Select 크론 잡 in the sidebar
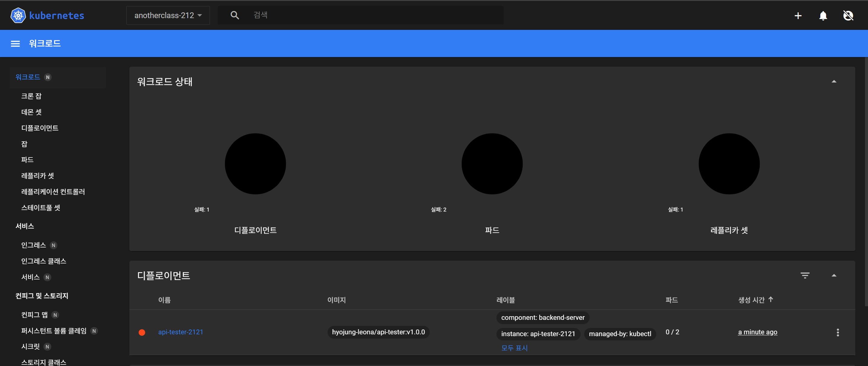Screen dimensions: 868x366 pyautogui.click(x=31, y=96)
